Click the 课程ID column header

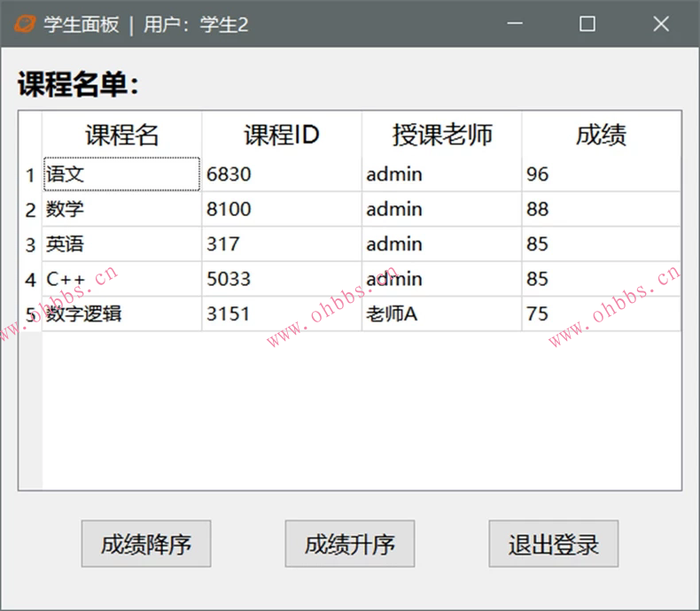[282, 135]
